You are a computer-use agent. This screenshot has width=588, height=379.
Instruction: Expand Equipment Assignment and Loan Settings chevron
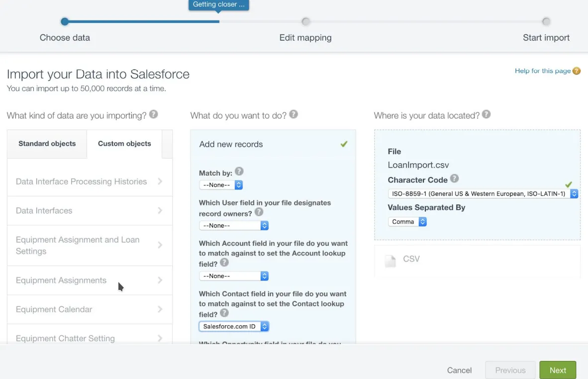click(x=160, y=245)
